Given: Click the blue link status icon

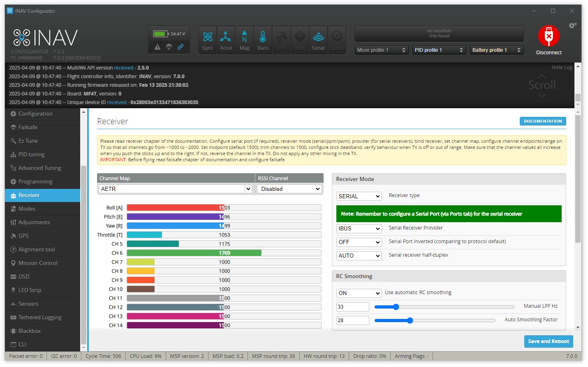Looking at the screenshot, I should tap(181, 47).
